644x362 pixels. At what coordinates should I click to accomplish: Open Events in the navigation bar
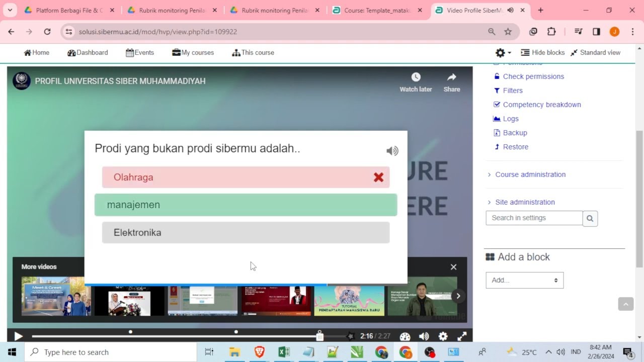[140, 52]
